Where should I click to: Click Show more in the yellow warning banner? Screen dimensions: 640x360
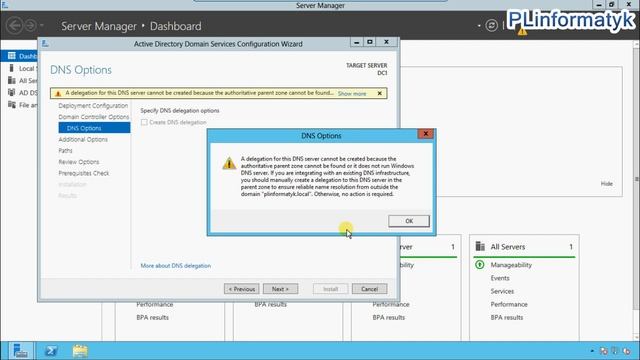(x=352, y=93)
